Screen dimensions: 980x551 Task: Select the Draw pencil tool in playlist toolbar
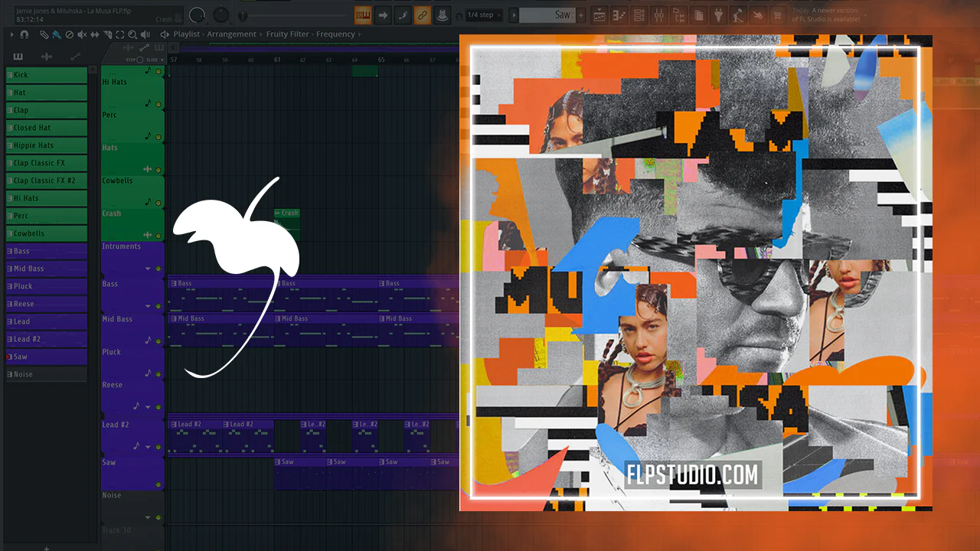(44, 34)
